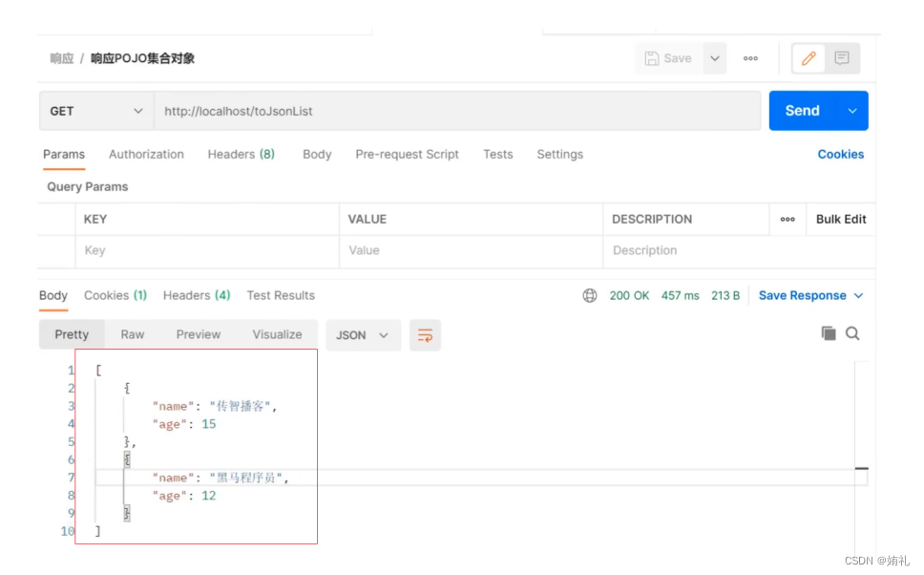The image size is (924, 575).
Task: Click the DESCRIPTION column header
Action: (652, 220)
